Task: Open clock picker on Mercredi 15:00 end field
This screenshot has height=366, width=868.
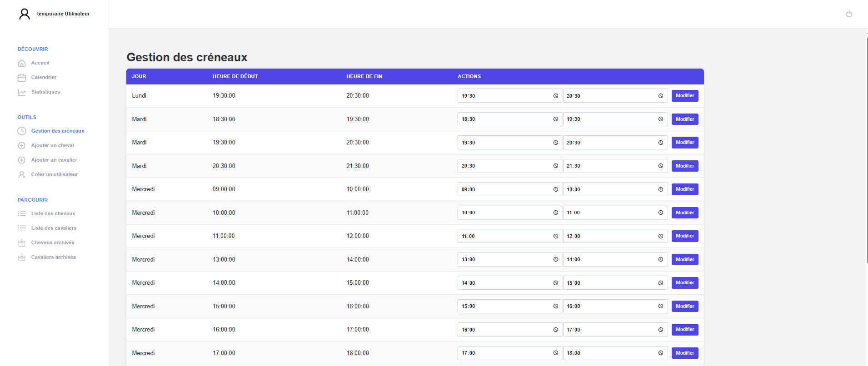Action: pos(661,283)
